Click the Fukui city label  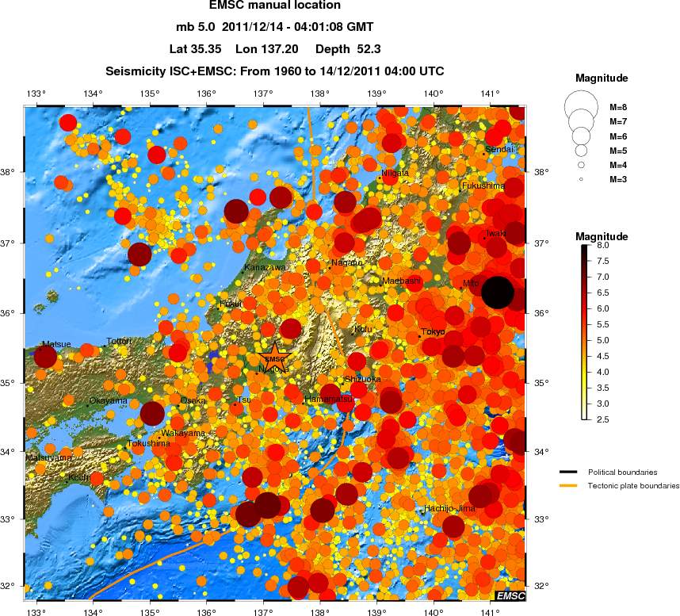[231, 304]
